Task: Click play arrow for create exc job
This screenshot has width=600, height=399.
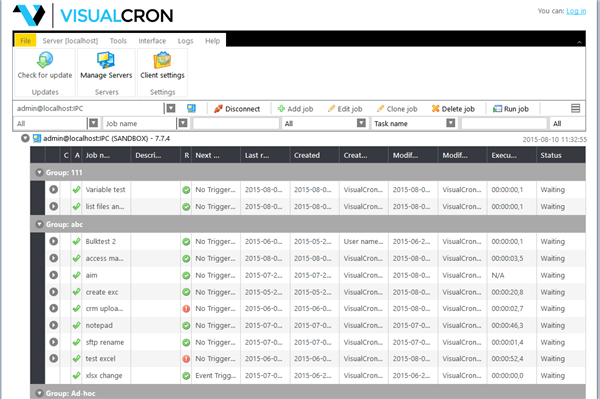Action: point(54,292)
